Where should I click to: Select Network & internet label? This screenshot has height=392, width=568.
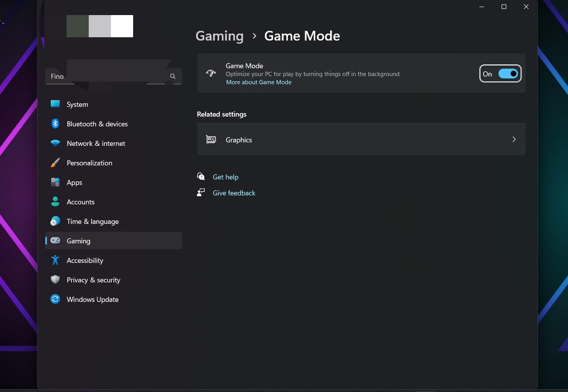[96, 144]
